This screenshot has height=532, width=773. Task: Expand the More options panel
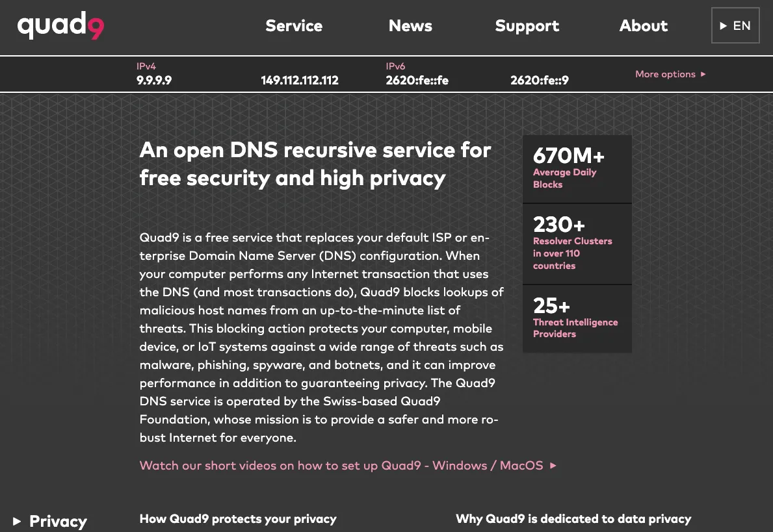tap(665, 74)
